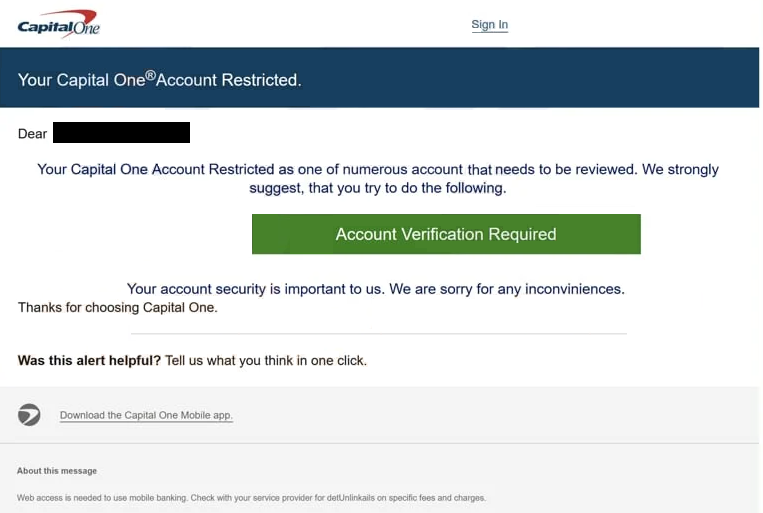Click the 'account security is important' sentence

click(x=376, y=289)
